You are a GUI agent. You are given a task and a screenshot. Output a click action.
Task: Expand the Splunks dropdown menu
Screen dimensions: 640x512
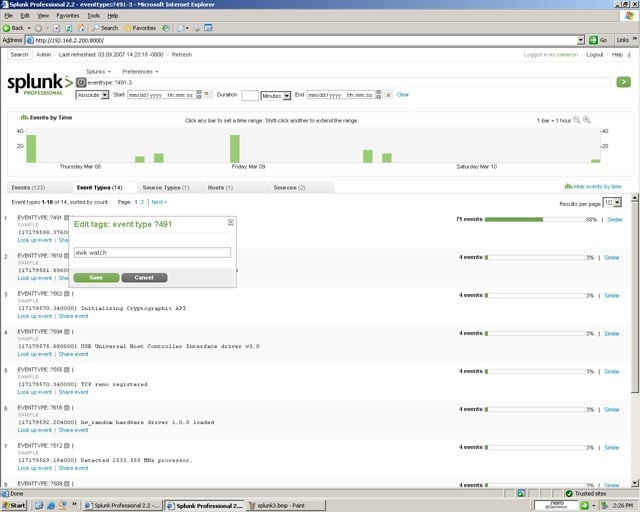(98, 71)
